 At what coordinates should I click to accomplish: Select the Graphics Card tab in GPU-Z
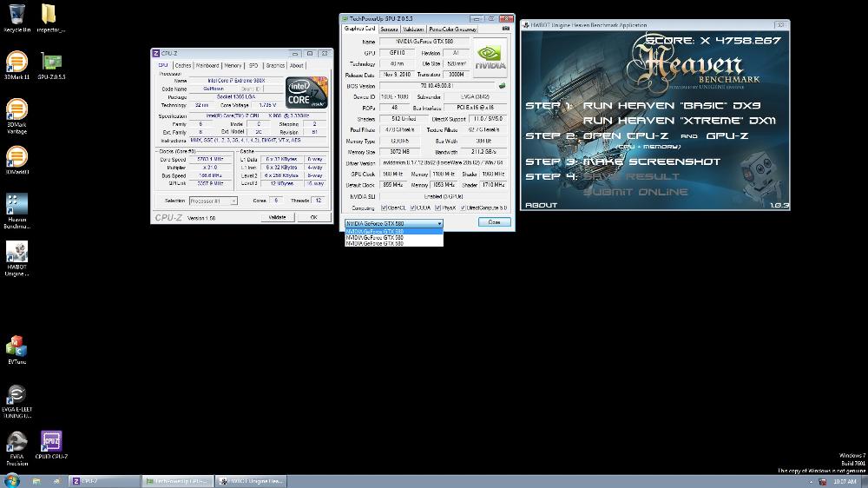click(x=360, y=29)
